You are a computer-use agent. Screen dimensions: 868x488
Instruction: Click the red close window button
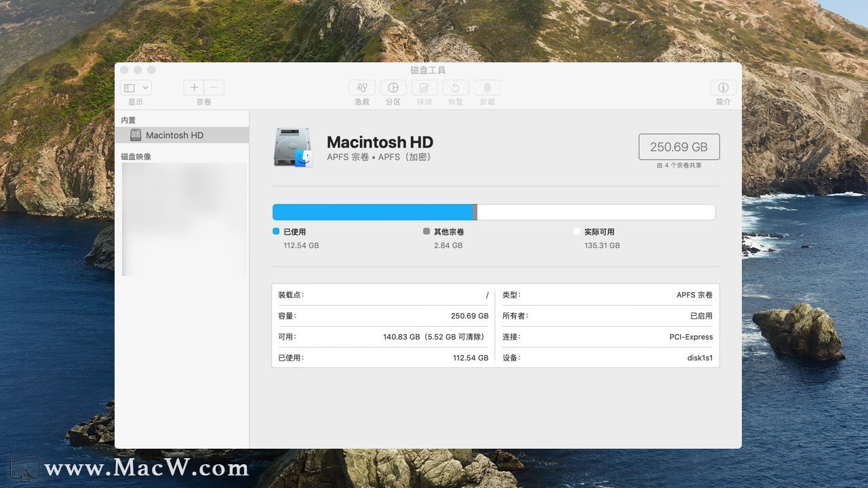click(x=124, y=70)
